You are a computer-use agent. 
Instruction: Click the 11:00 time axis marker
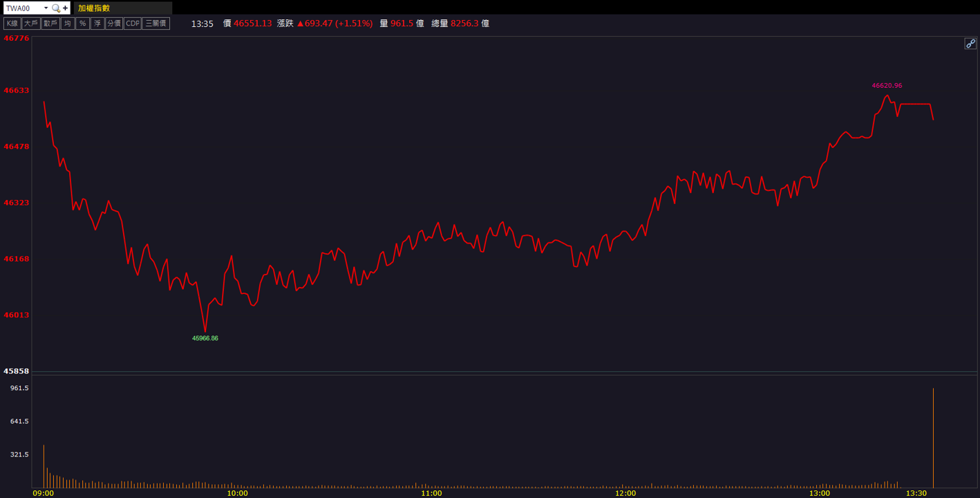click(x=431, y=493)
